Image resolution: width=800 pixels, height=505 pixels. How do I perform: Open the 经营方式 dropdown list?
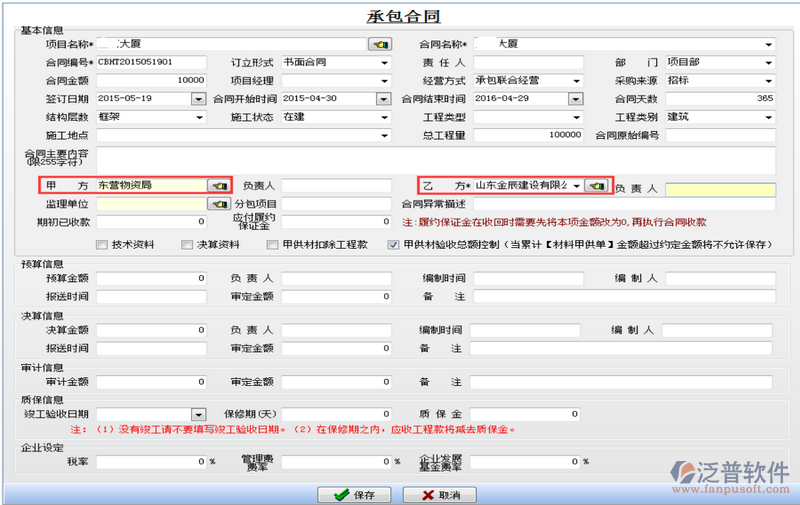pos(576,80)
